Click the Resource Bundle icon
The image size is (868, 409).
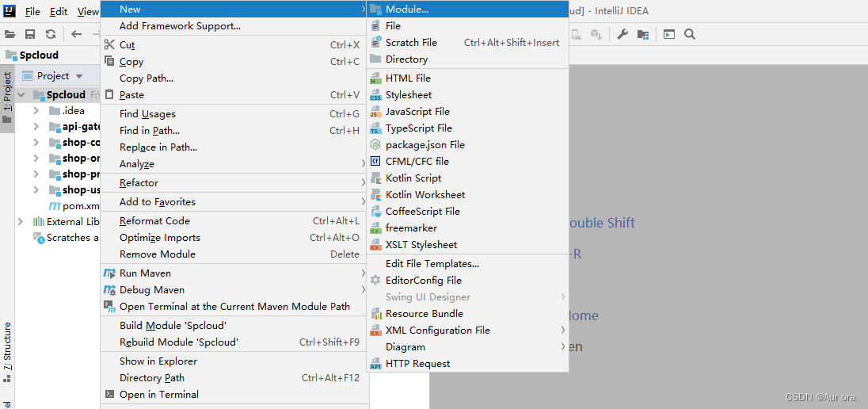tap(376, 314)
